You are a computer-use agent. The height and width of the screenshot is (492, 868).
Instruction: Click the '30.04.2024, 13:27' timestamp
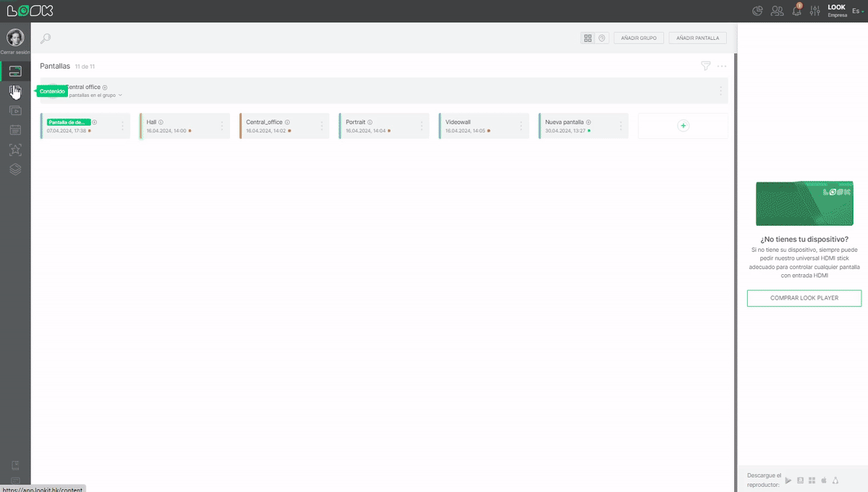pos(566,131)
